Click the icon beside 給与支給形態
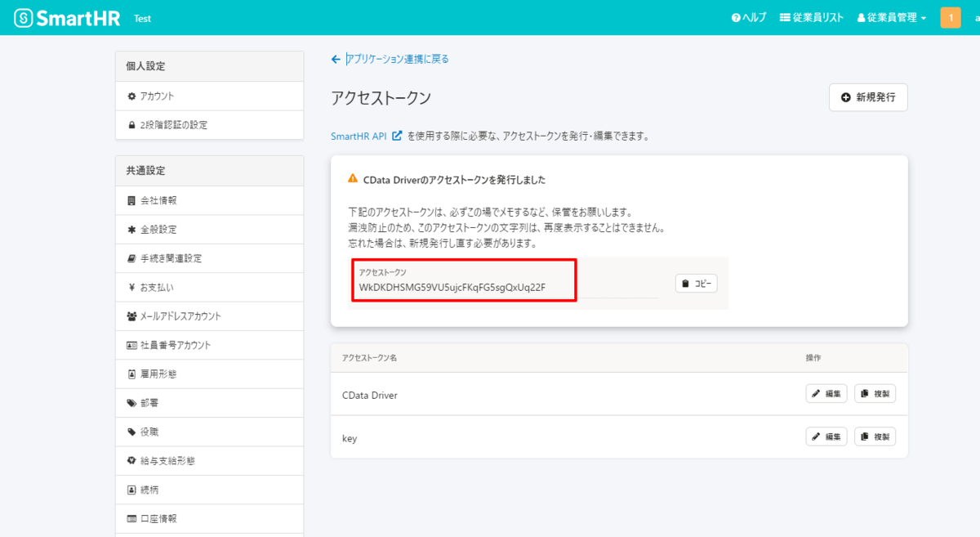Viewport: 980px width, 537px height. pos(131,461)
